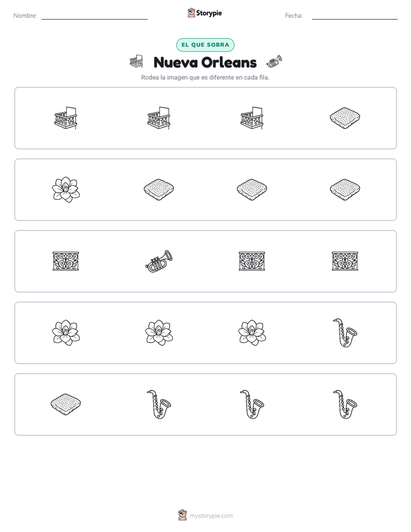This screenshot has height=532, width=411.
Task: Click the third magnolia flower in row four
Action: click(x=252, y=333)
